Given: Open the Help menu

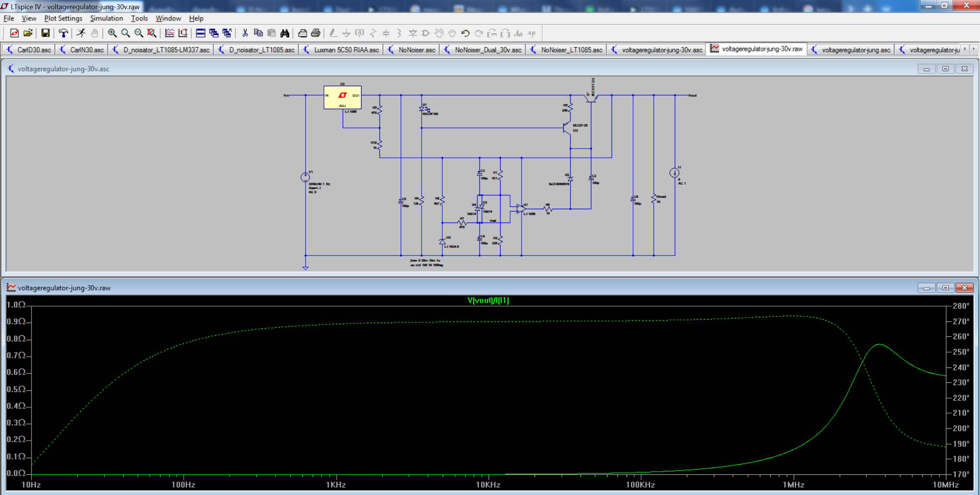Looking at the screenshot, I should 196,18.
